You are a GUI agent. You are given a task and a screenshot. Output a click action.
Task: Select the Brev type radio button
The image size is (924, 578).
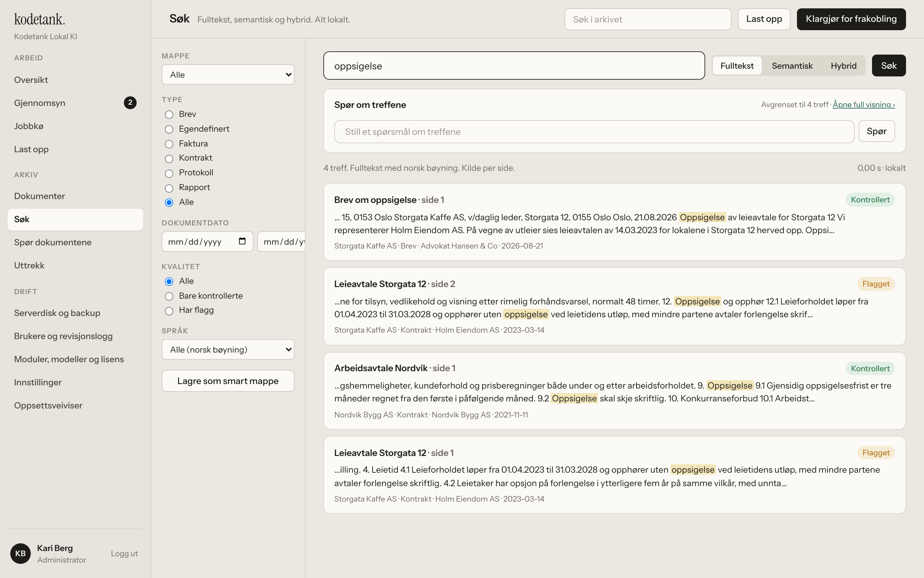tap(169, 114)
